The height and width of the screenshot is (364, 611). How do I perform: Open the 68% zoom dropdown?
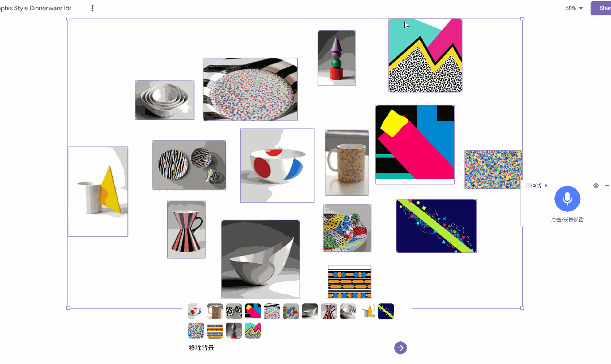click(574, 8)
